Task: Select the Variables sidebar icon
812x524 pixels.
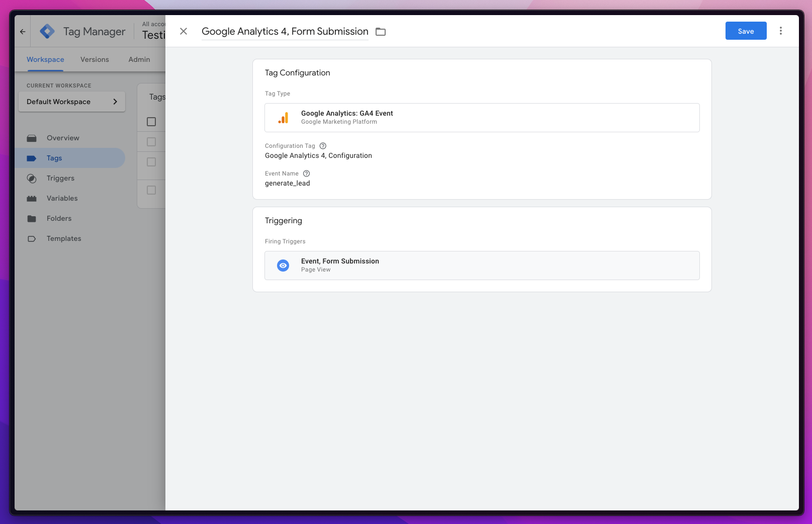Action: 32,198
